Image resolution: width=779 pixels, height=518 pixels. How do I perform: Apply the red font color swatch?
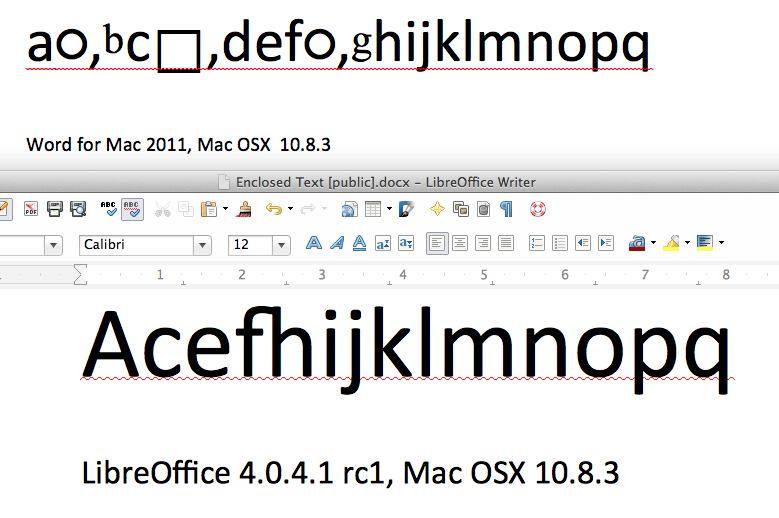point(636,243)
